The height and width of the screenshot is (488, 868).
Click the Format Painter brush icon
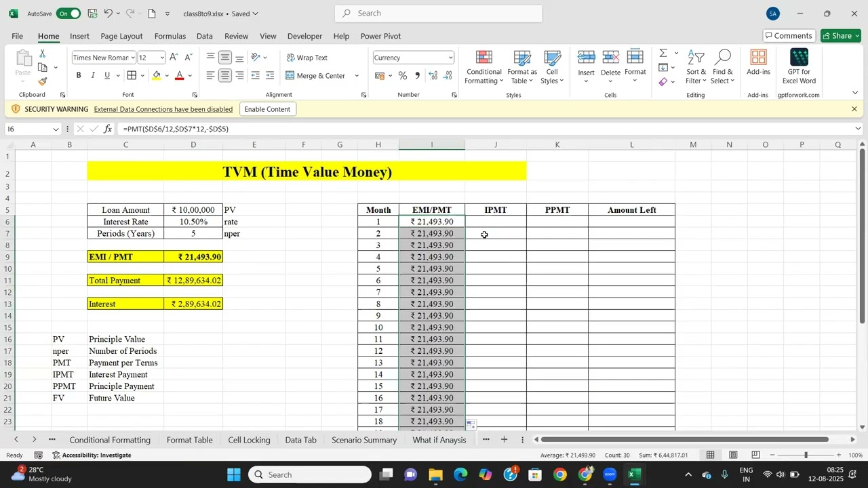43,82
